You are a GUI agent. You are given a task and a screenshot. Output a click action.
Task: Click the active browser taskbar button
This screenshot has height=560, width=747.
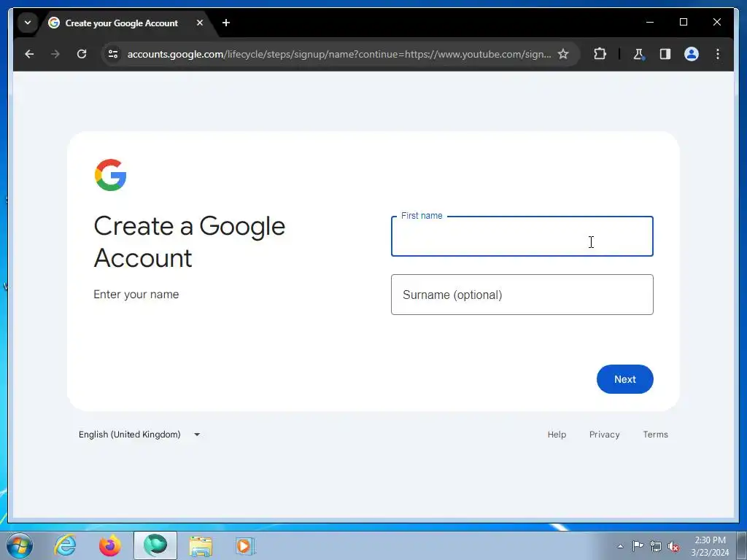[x=155, y=545]
